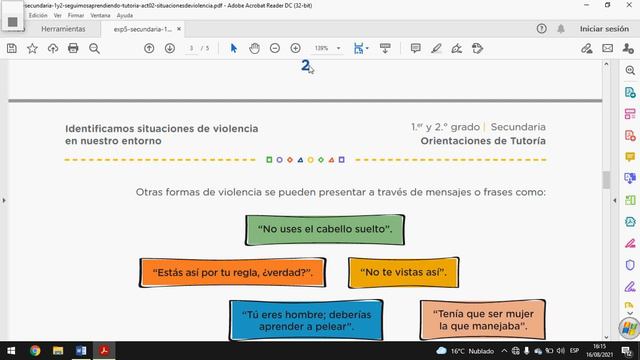
Task: Open the stamp tool icon in the toolbar
Action: pyautogui.click(x=477, y=49)
